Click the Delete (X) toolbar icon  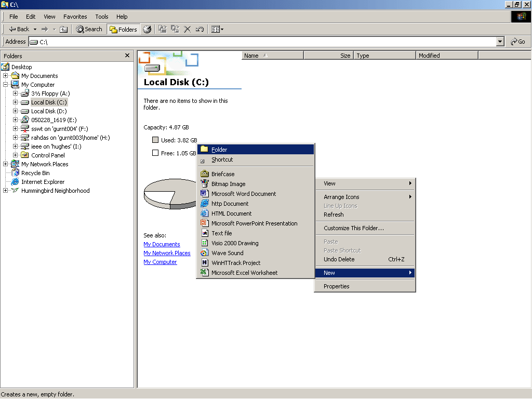(x=188, y=29)
